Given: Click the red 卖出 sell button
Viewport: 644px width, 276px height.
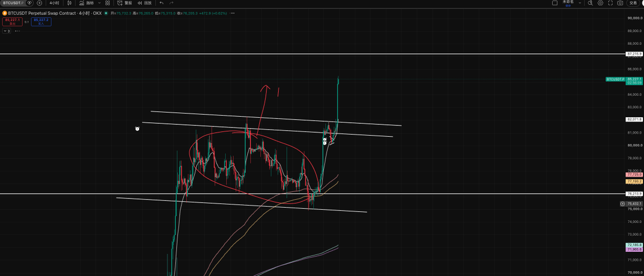Looking at the screenshot, I should [12, 22].
